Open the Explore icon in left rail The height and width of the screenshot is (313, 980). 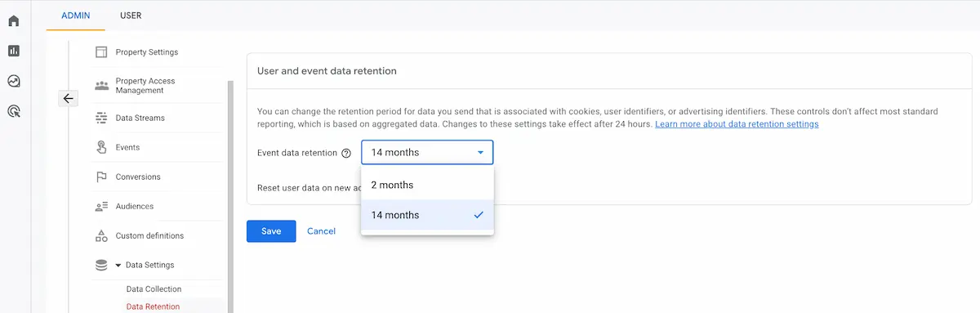(x=14, y=81)
